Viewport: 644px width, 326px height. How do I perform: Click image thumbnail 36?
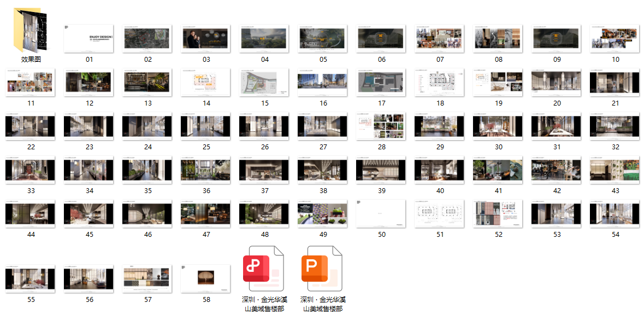(x=206, y=170)
